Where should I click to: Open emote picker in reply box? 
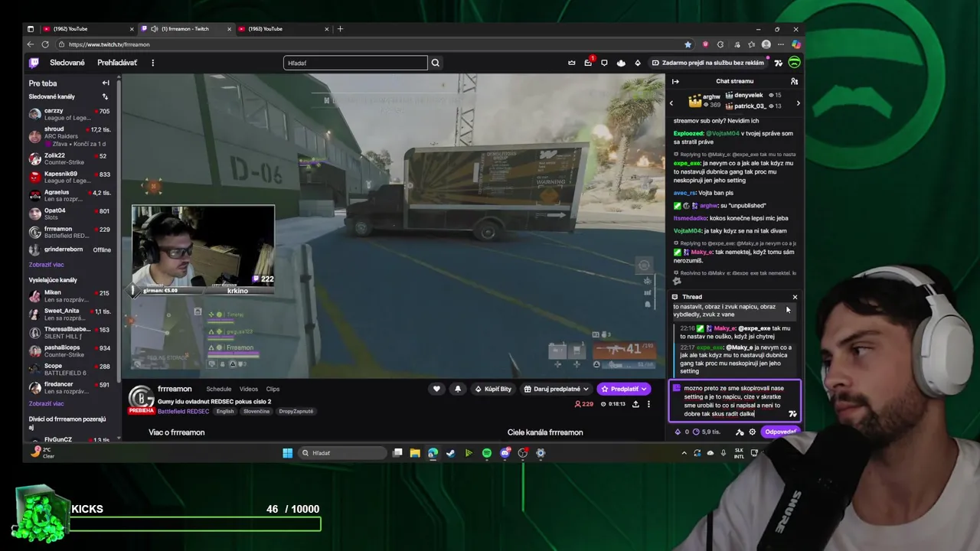point(792,414)
